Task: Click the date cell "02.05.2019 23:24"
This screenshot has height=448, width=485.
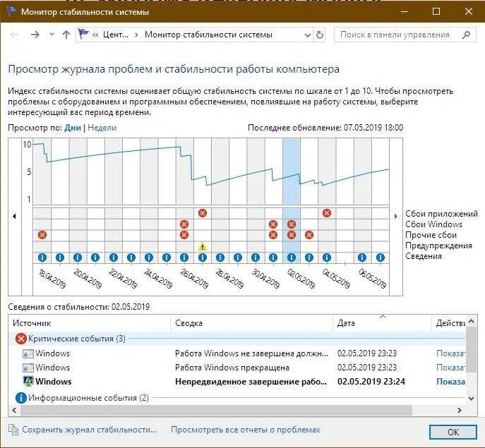Action: (x=371, y=382)
